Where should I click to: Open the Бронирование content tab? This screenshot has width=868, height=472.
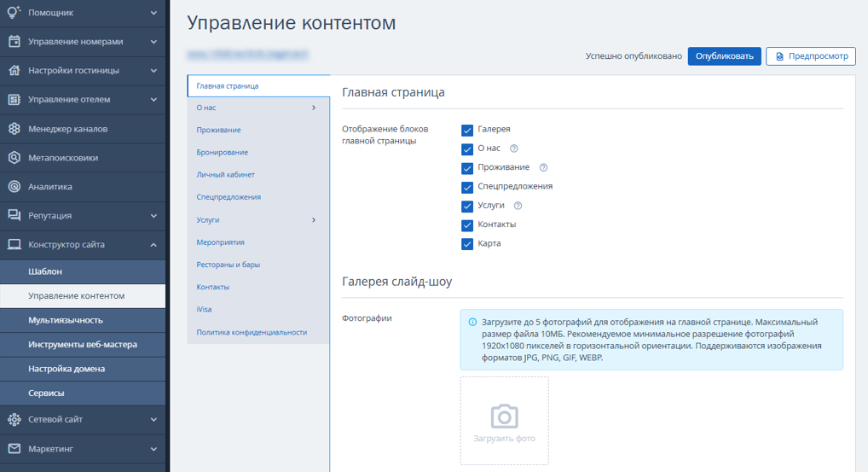pyautogui.click(x=223, y=153)
